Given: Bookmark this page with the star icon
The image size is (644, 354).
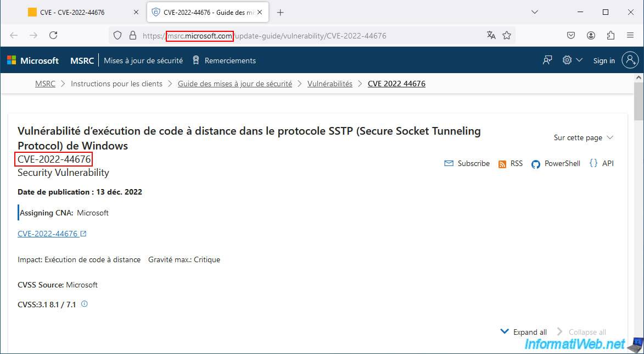Looking at the screenshot, I should (x=507, y=35).
